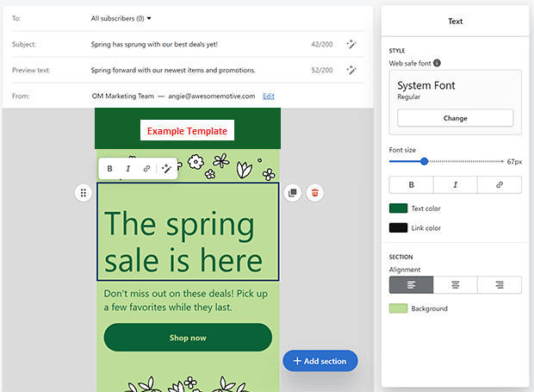Image resolution: width=534 pixels, height=392 pixels.
Task: Click the Edit link for sender
Action: [269, 96]
